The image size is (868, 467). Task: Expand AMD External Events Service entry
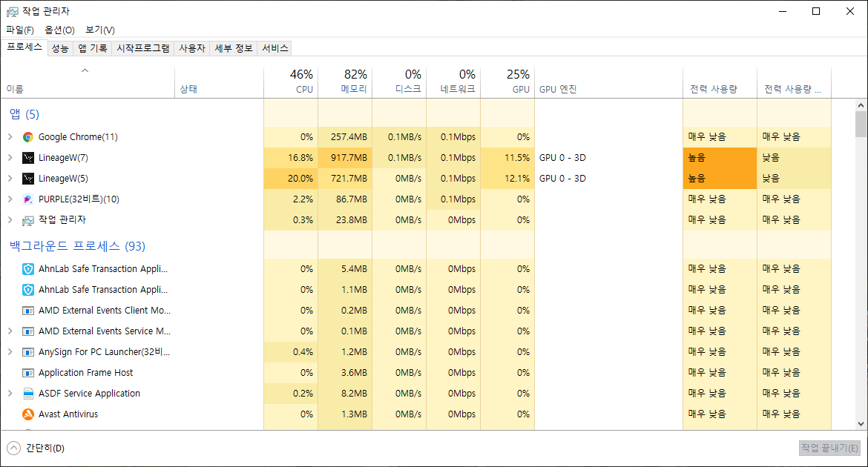click(10, 331)
